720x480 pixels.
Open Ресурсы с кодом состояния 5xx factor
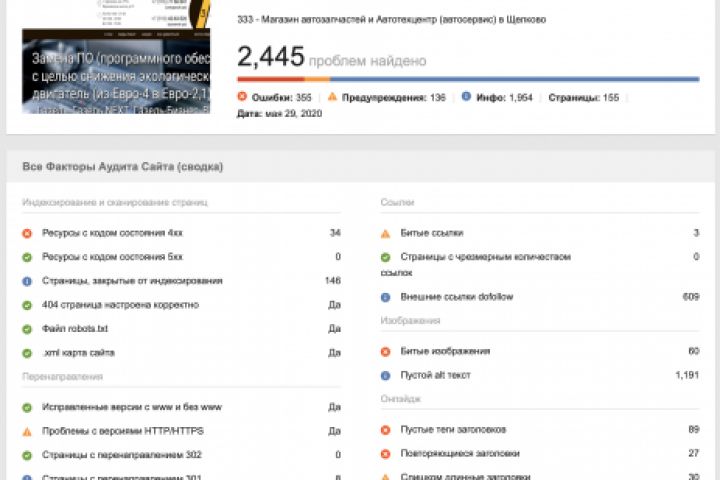click(x=112, y=257)
